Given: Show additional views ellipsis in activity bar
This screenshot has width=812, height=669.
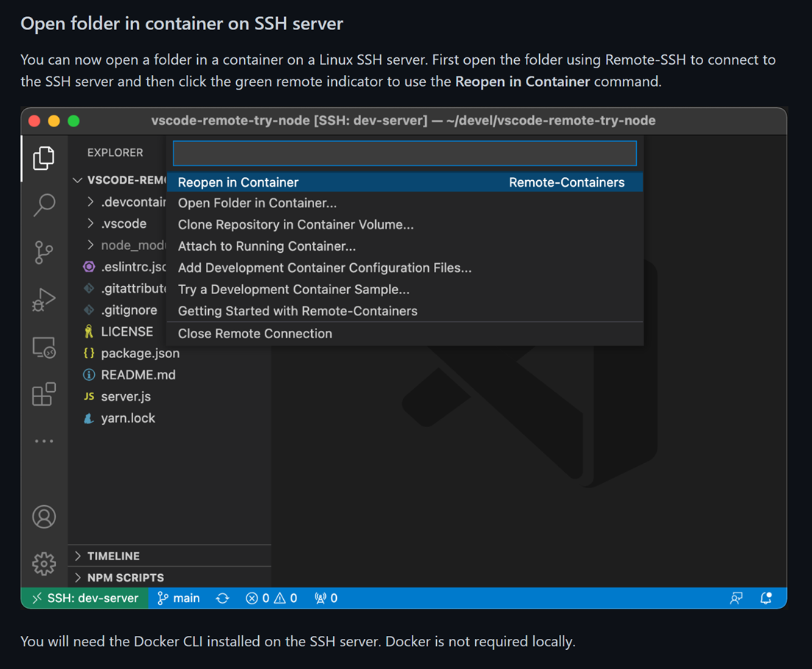Looking at the screenshot, I should pos(44,441).
